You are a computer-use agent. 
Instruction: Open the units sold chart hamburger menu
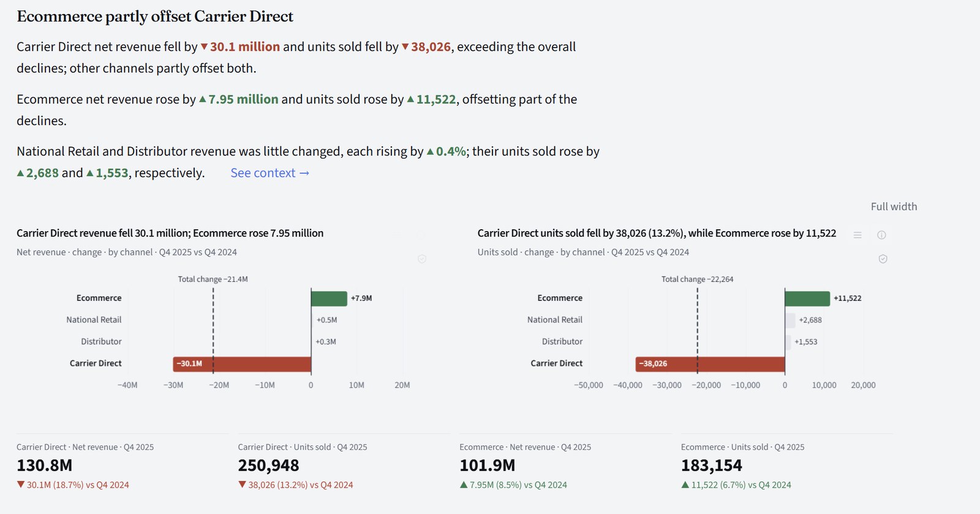point(858,235)
